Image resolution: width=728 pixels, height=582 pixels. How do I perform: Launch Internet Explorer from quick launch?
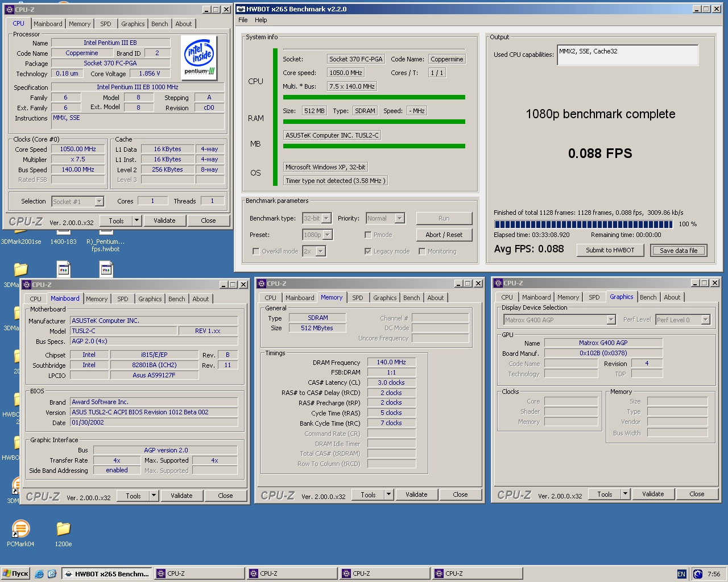click(39, 574)
